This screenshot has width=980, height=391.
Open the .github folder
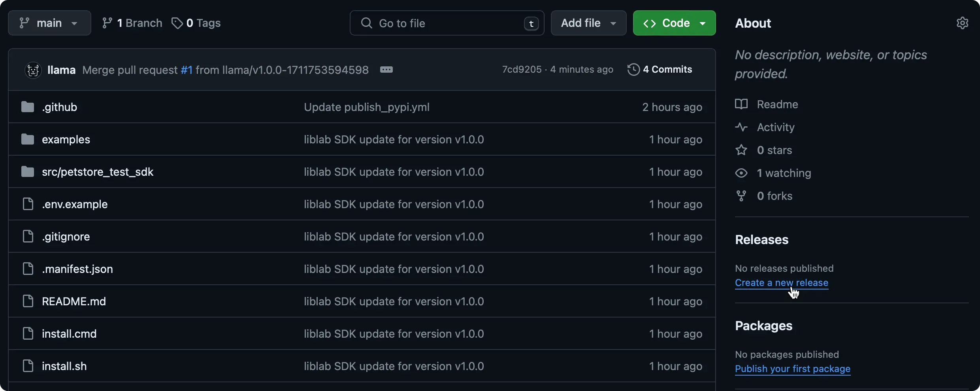(x=60, y=107)
